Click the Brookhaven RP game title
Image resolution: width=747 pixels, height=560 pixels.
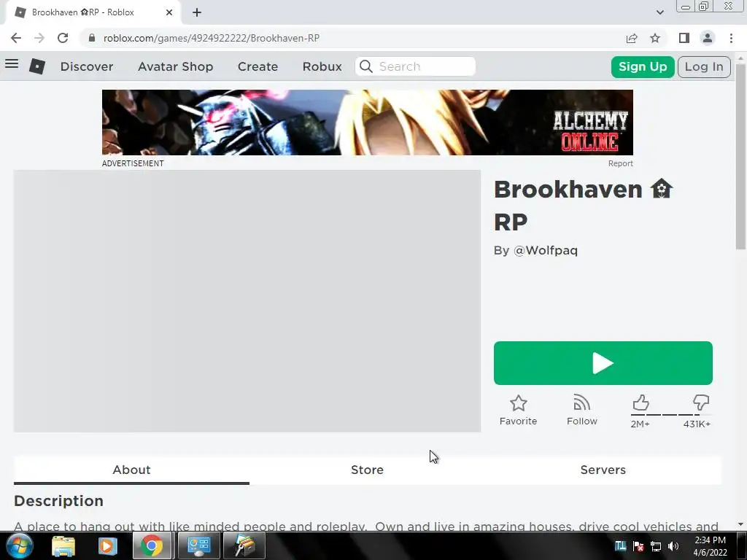click(x=584, y=206)
